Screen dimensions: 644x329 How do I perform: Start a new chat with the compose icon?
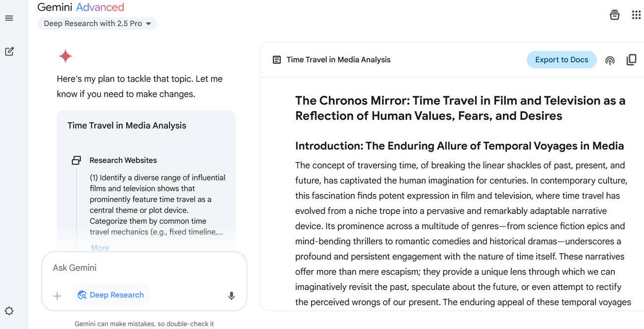pos(9,52)
